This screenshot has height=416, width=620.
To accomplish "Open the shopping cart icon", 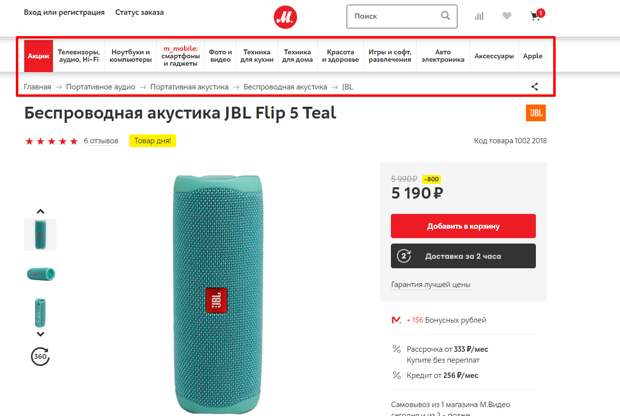I will click(537, 15).
